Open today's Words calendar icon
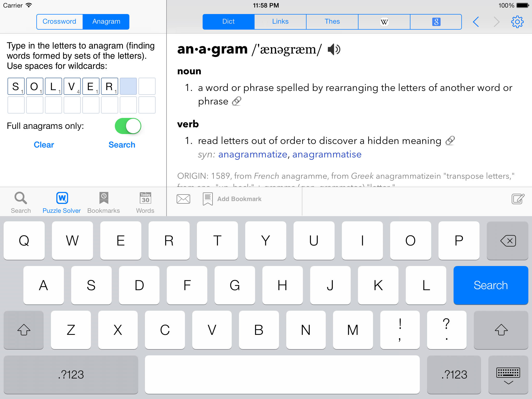Viewport: 532px width, 399px height. click(x=145, y=203)
